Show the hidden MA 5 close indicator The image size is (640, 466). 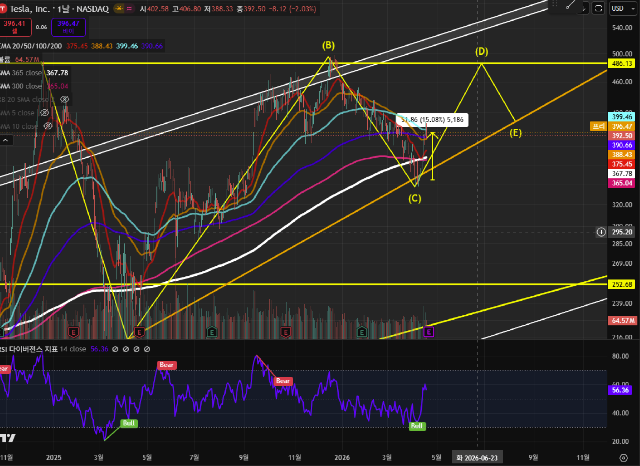[44, 113]
